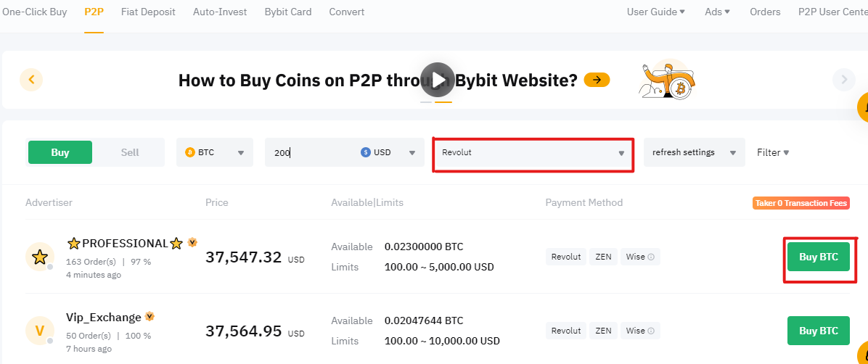
Task: Click the PROFESSIONAL advertiser name
Action: 125,244
